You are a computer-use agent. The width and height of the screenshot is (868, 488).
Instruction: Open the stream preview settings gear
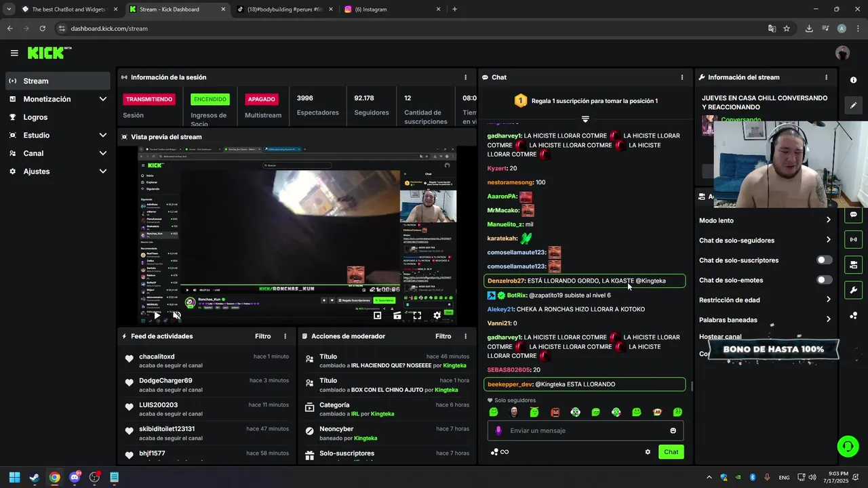tap(437, 315)
